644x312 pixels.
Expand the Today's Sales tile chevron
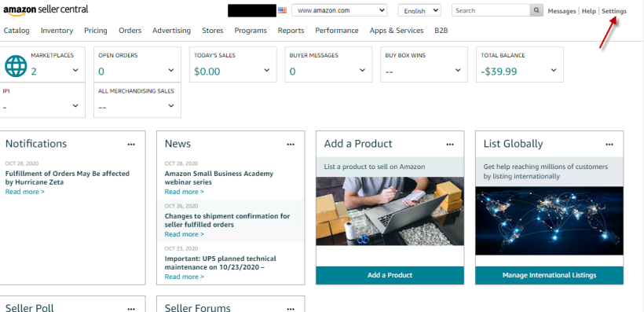click(266, 70)
